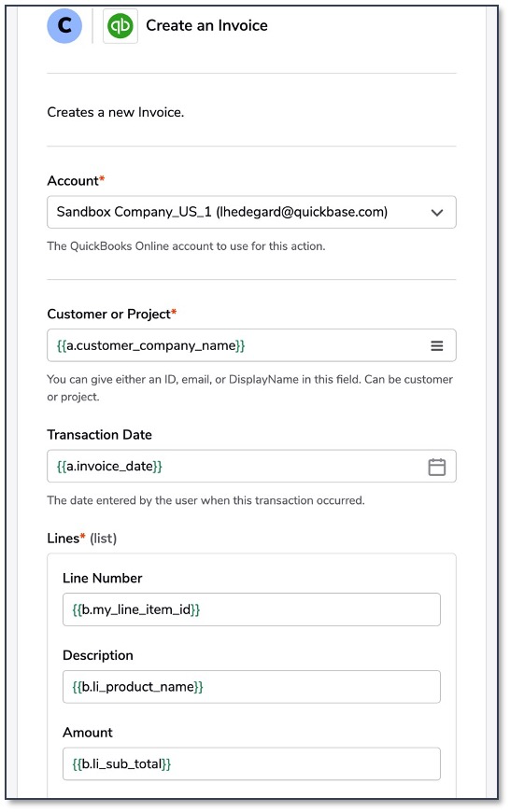510x812 pixels.
Task: Click the Amount input field
Action: click(x=251, y=763)
